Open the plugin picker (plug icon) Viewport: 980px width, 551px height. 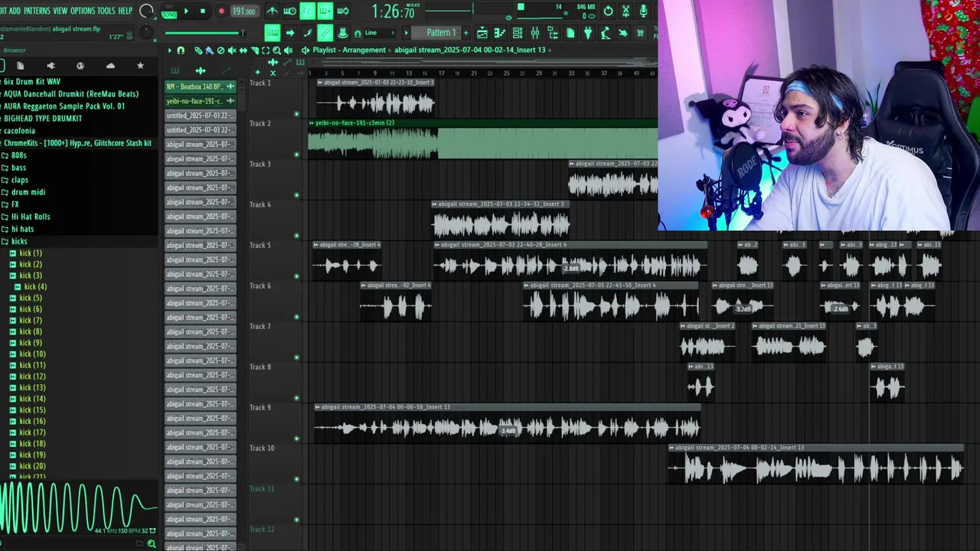point(588,32)
